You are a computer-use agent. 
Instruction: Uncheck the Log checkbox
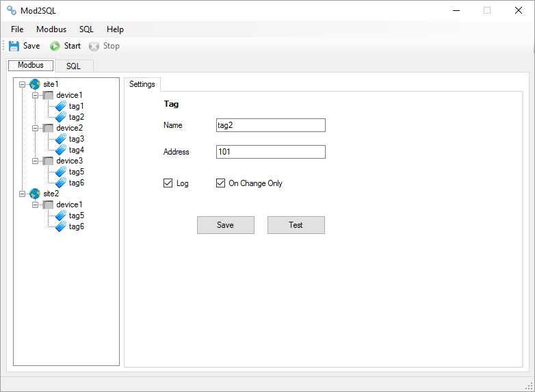click(x=168, y=183)
